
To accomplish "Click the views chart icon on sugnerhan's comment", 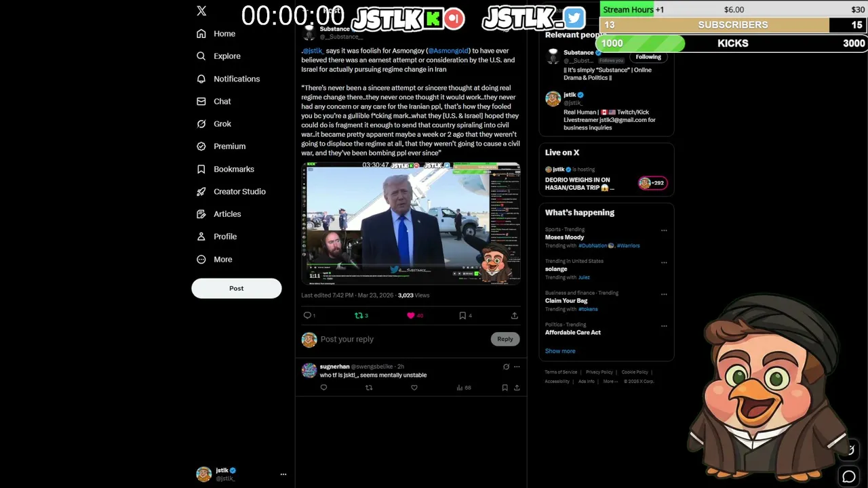I will (459, 388).
